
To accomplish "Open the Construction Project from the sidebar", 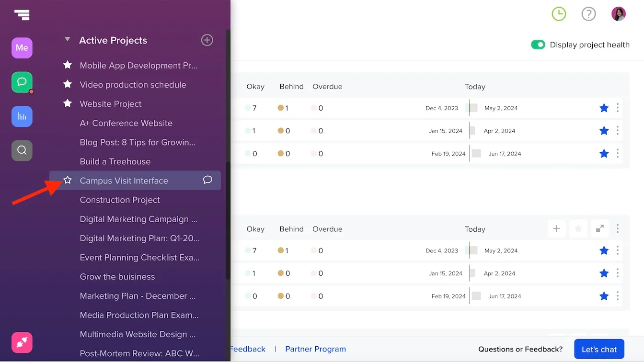I will (x=120, y=200).
